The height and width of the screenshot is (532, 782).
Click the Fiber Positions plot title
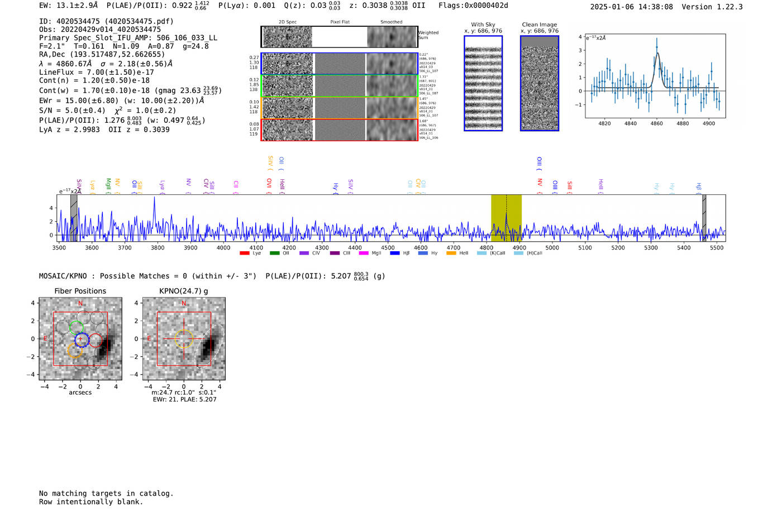coord(80,291)
